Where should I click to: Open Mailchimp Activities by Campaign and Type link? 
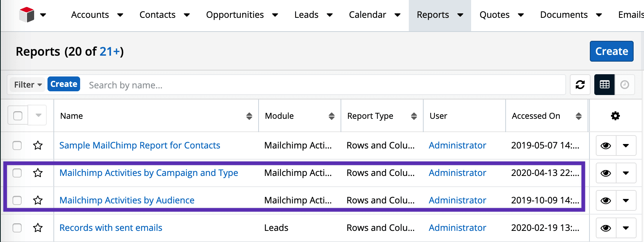coord(149,173)
